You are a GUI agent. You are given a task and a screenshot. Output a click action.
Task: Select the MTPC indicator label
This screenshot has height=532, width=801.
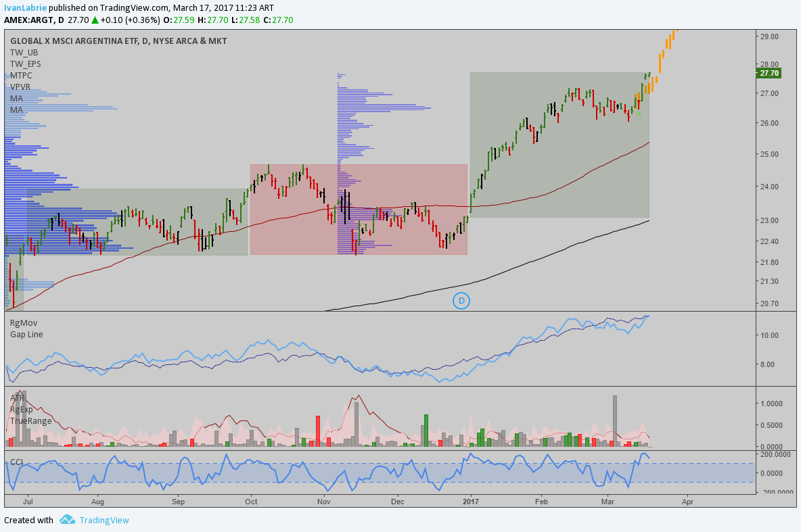(x=21, y=76)
